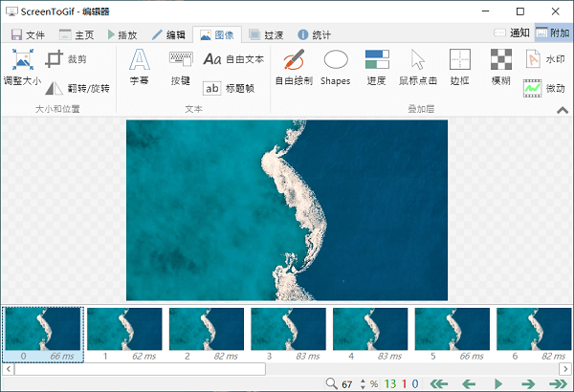Open the 鼠标点击 mouse clicks overlay

click(x=417, y=68)
